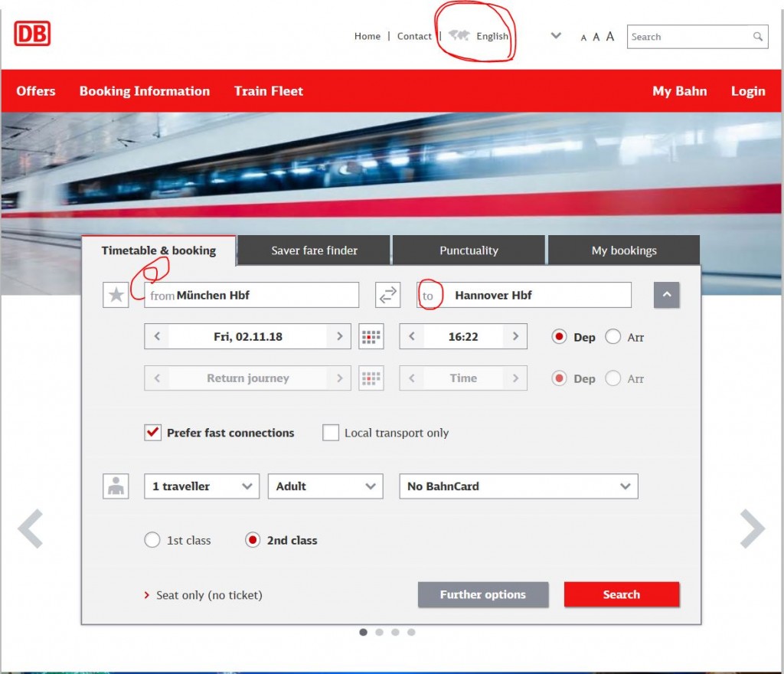Click the favorites star icon beside origin
Viewport: 784px width, 674px height.
pyautogui.click(x=116, y=295)
